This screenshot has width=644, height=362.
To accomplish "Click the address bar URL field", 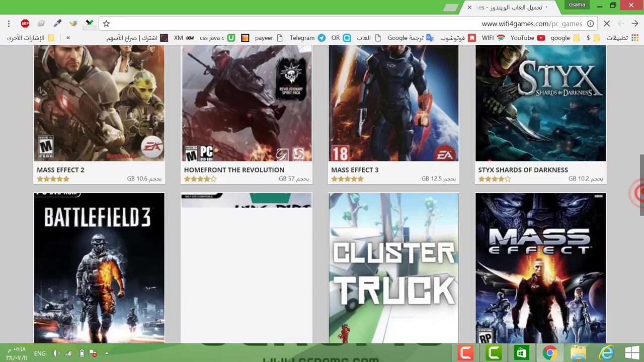I will (347, 24).
